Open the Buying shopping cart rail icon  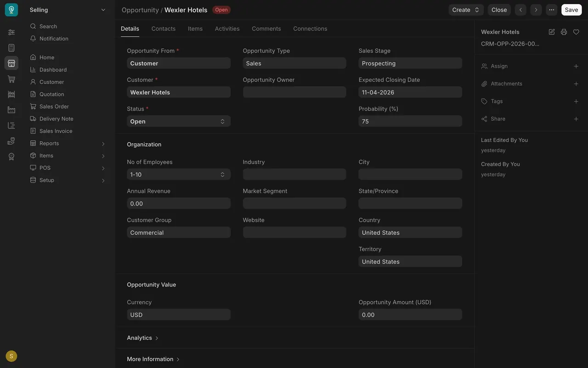tap(11, 79)
